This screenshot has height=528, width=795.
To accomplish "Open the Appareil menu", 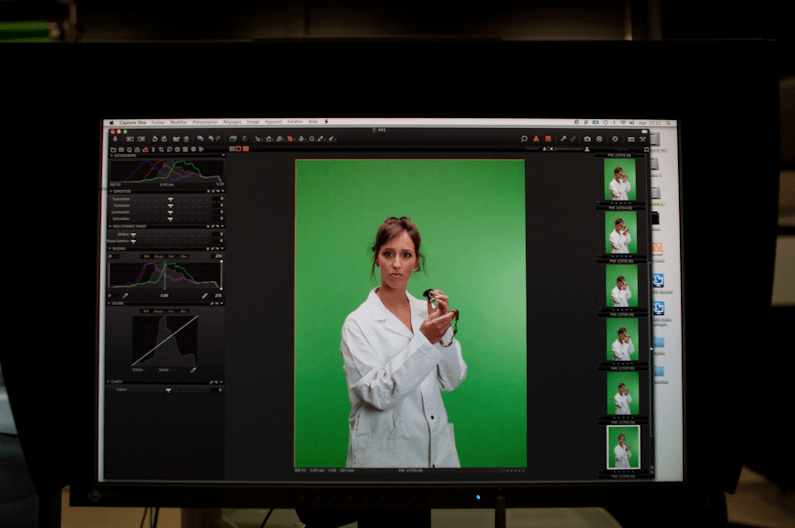I will (273, 122).
